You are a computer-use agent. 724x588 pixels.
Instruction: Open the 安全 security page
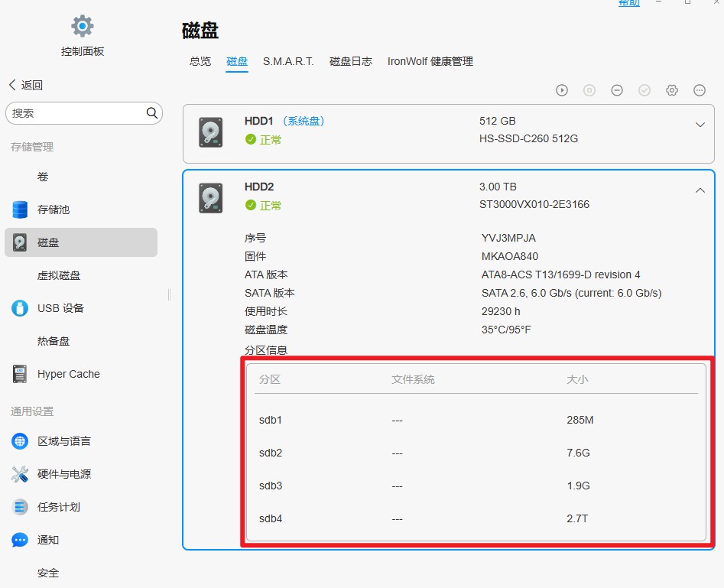(x=48, y=573)
